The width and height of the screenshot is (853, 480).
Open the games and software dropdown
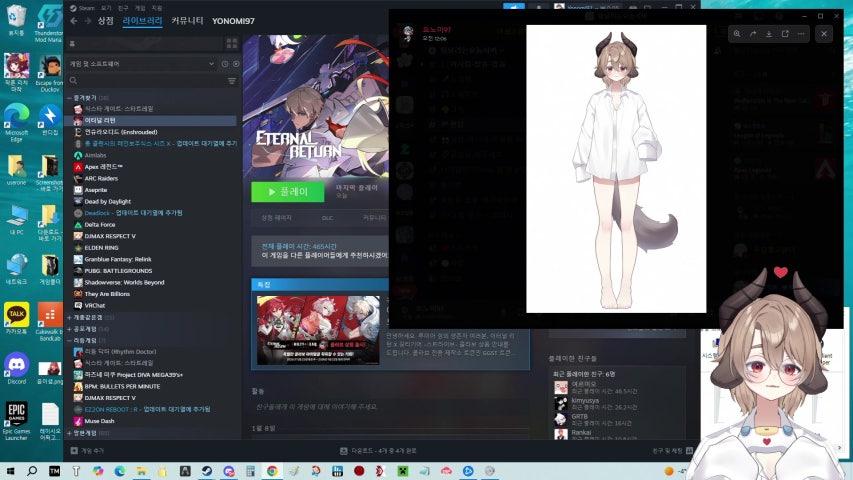click(141, 64)
